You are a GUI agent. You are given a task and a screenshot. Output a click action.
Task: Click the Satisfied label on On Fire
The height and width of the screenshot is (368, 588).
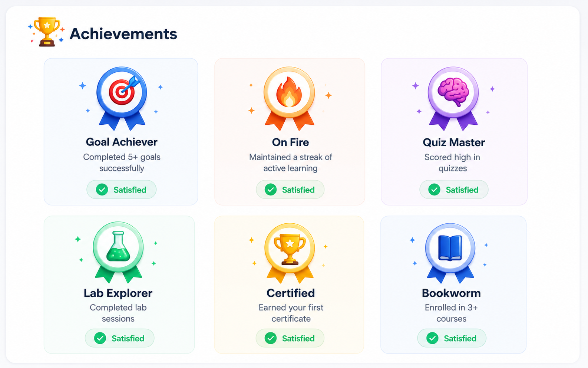(298, 190)
